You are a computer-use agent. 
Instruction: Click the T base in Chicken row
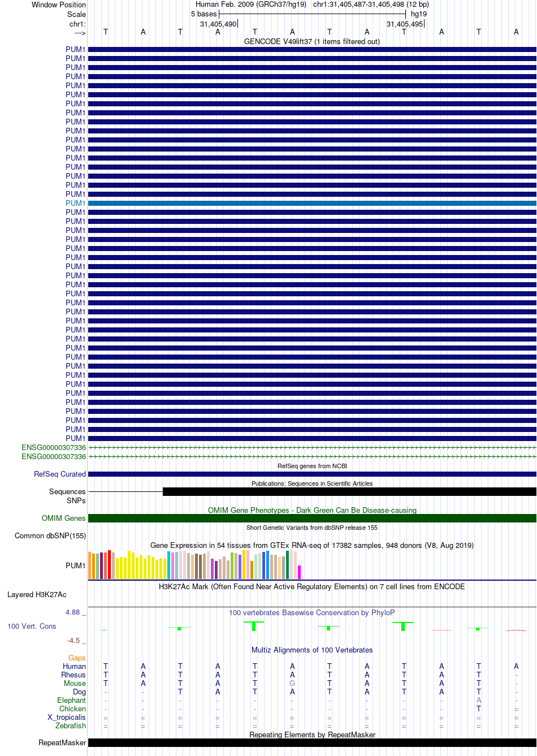[x=479, y=709]
